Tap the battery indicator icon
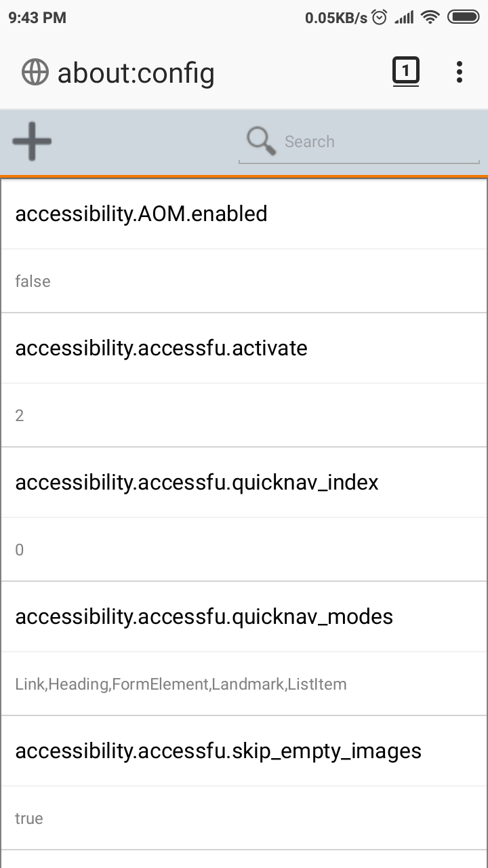Screen dimensions: 488x868 pos(464,18)
